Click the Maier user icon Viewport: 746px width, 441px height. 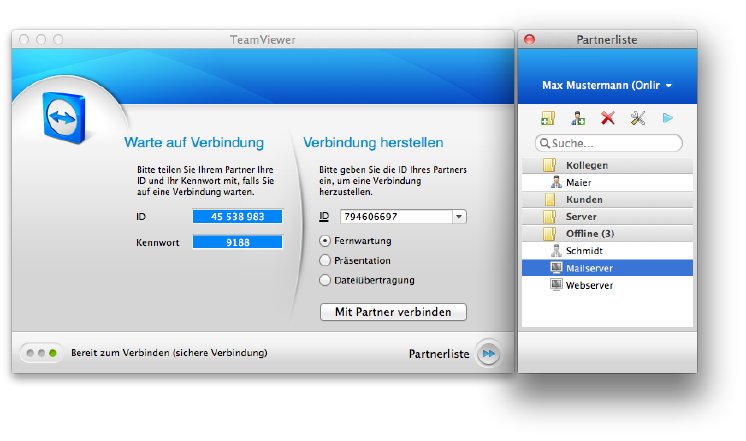(x=556, y=182)
